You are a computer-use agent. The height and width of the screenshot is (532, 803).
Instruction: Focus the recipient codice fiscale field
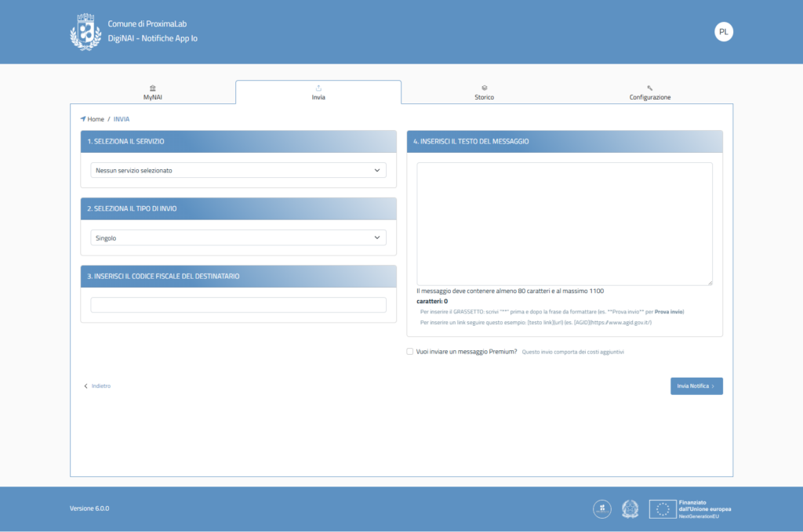238,305
